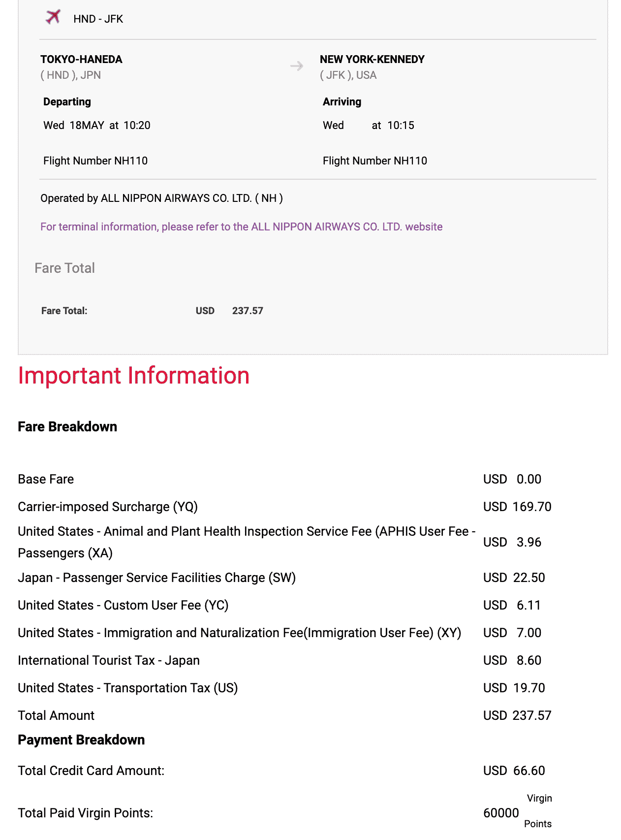Click the flight number NH110 under Departing

pyautogui.click(x=95, y=161)
